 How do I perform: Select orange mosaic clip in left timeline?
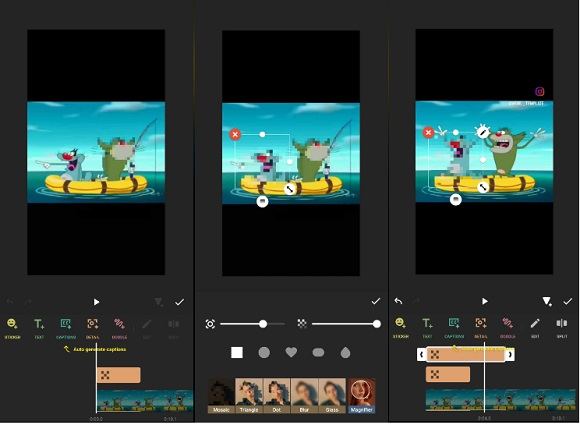point(118,375)
